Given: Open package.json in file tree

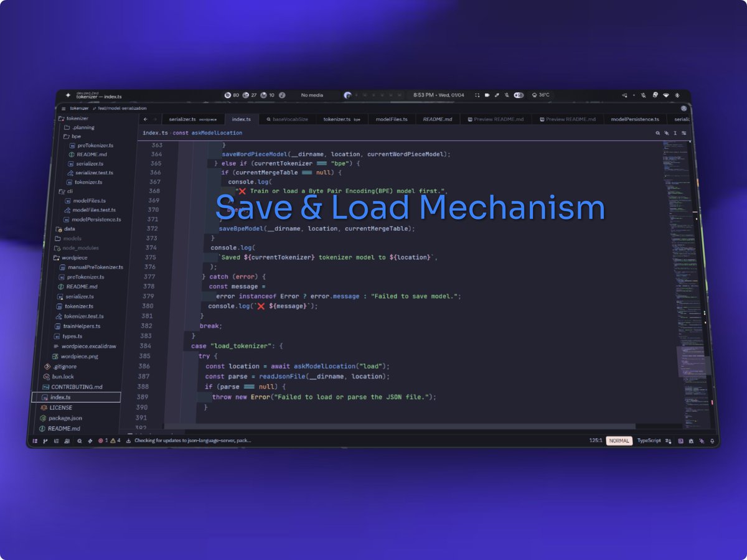Looking at the screenshot, I should tap(60, 418).
